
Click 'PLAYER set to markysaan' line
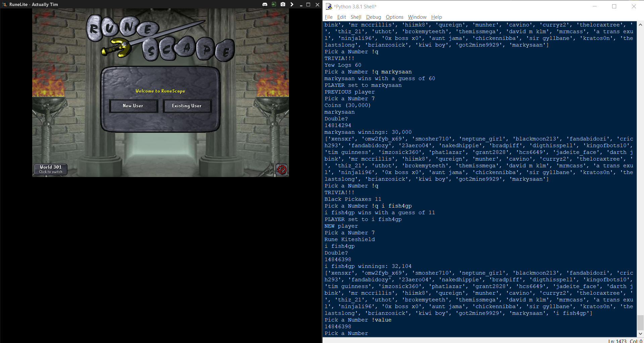click(363, 85)
